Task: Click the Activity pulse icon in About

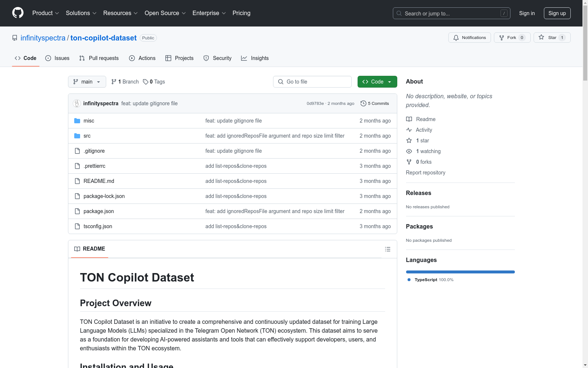Action: pyautogui.click(x=409, y=130)
